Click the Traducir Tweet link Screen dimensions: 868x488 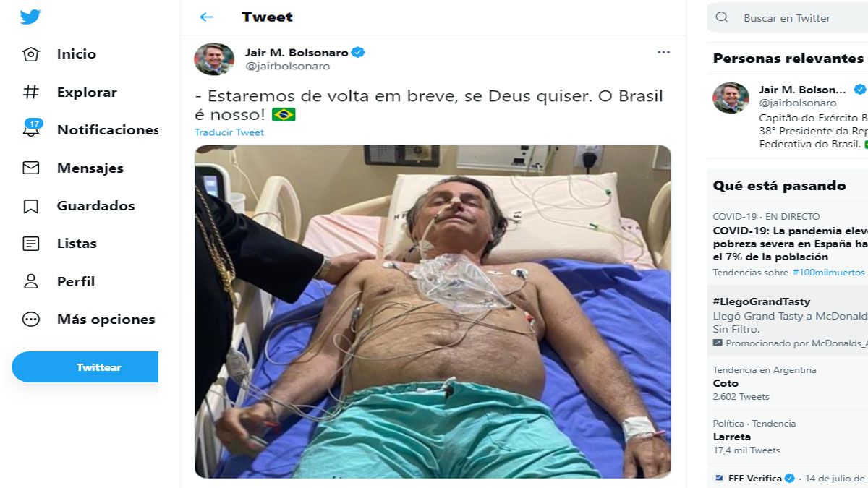coord(229,132)
